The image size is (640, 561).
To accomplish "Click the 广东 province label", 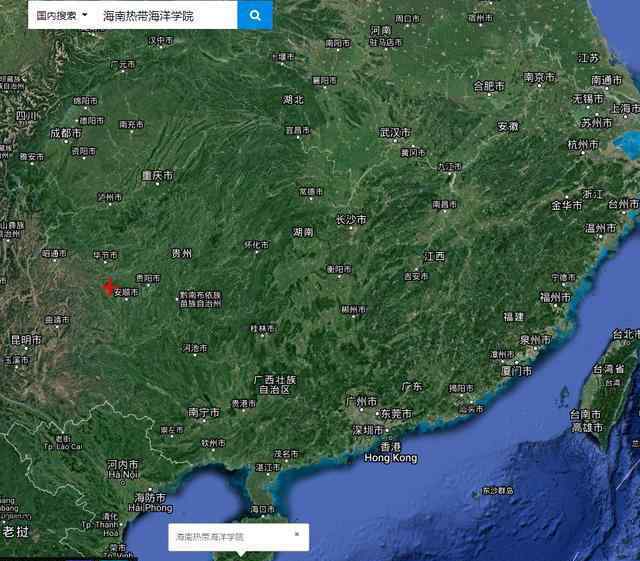I will pos(412,386).
